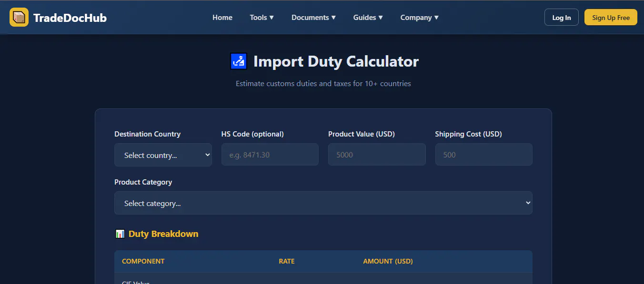Viewport: 644px width, 284px height.
Task: Expand the Tools menu
Action: pyautogui.click(x=262, y=18)
